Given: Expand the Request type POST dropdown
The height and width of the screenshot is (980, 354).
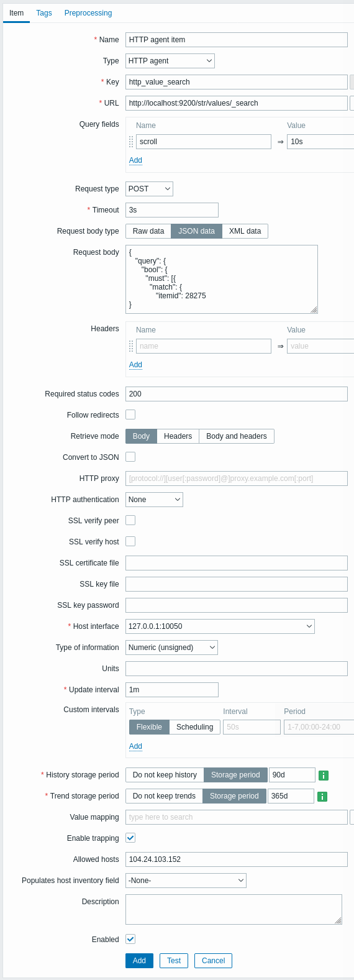Looking at the screenshot, I should [149, 189].
